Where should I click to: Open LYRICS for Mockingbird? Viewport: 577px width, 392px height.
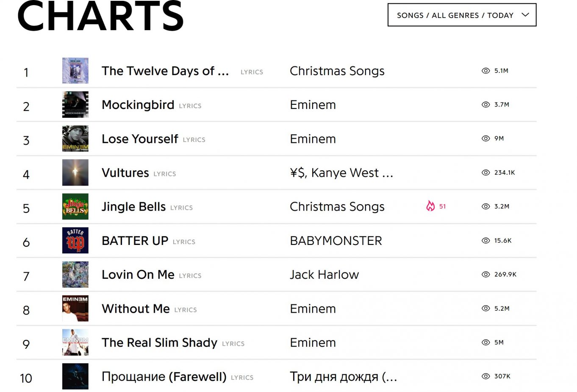tap(190, 106)
